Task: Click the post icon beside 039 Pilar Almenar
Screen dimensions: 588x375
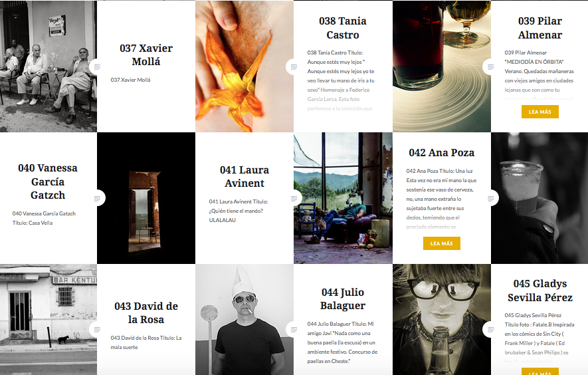Action: 490,66
